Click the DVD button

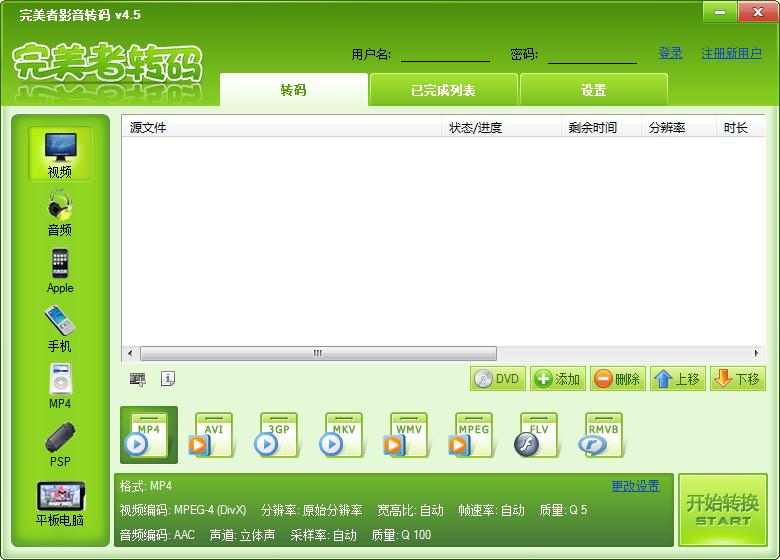tap(497, 379)
